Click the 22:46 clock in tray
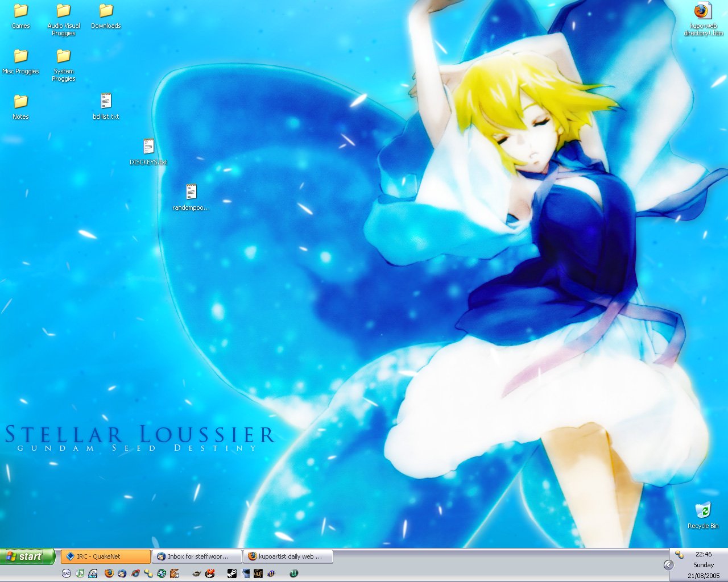 point(704,554)
